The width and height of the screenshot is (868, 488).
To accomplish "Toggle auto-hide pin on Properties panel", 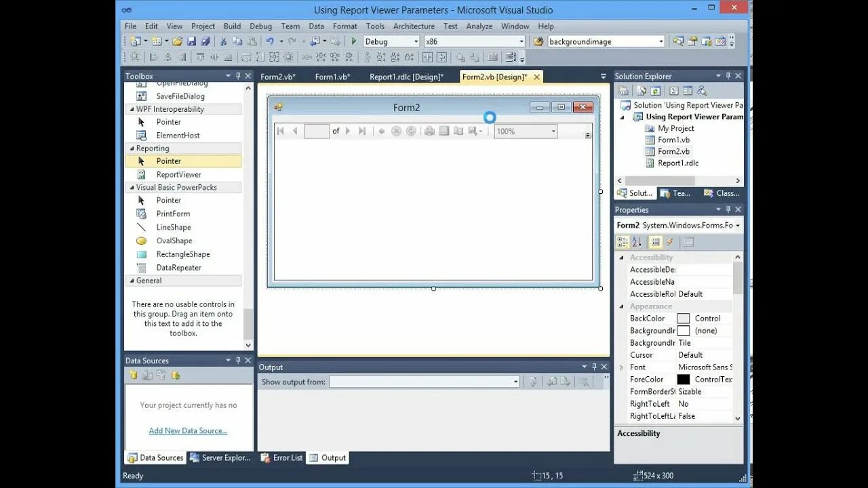I will (x=728, y=209).
